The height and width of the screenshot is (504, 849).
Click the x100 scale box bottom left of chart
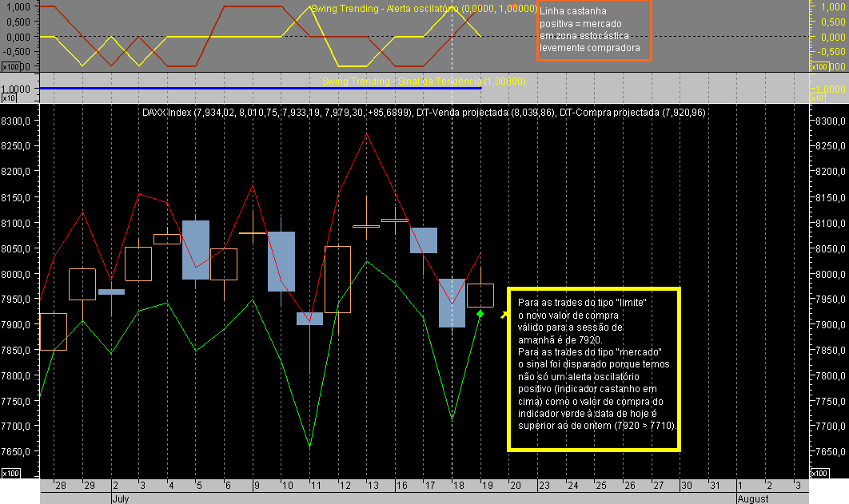12,475
